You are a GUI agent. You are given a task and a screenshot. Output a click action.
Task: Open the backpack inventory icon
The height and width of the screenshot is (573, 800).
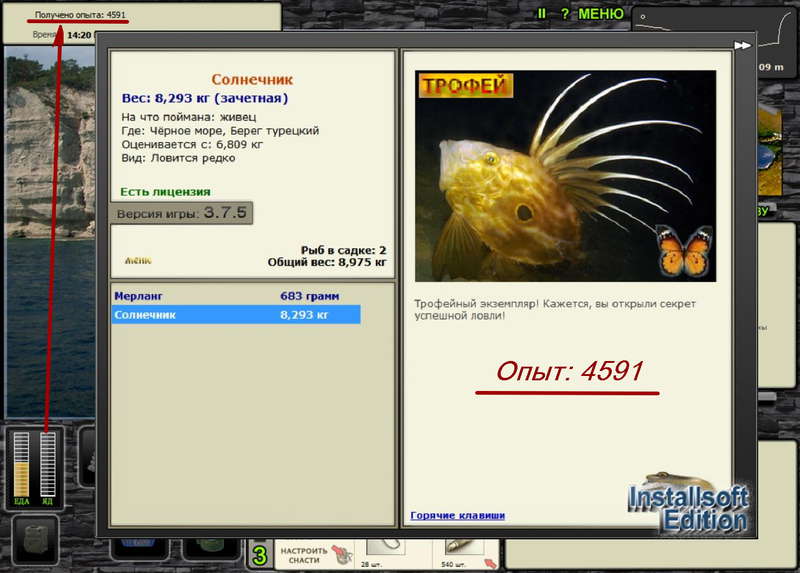pyautogui.click(x=35, y=539)
